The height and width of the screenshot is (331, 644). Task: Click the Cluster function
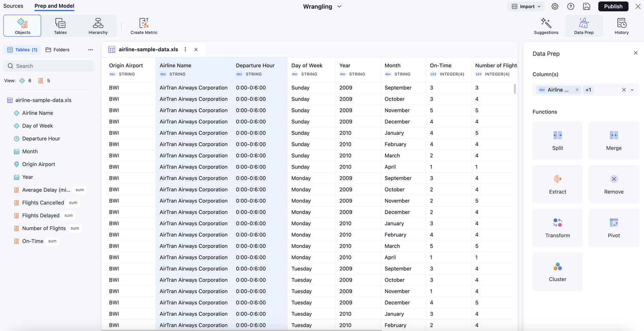pyautogui.click(x=557, y=272)
